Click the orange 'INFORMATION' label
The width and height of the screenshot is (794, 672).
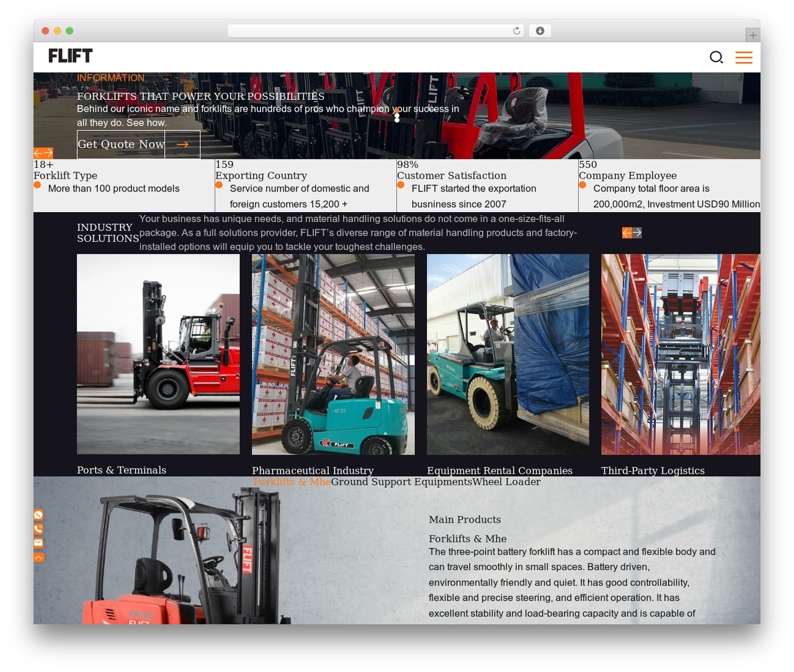(110, 78)
